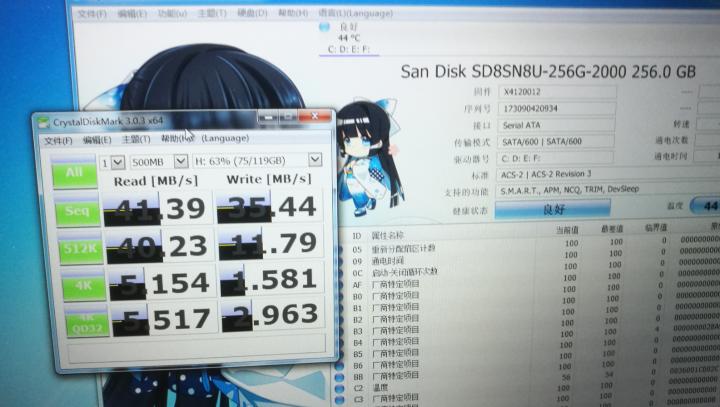Screen dimensions: 720x407
Task: Click Seq write result 35.44
Action: click(x=270, y=207)
